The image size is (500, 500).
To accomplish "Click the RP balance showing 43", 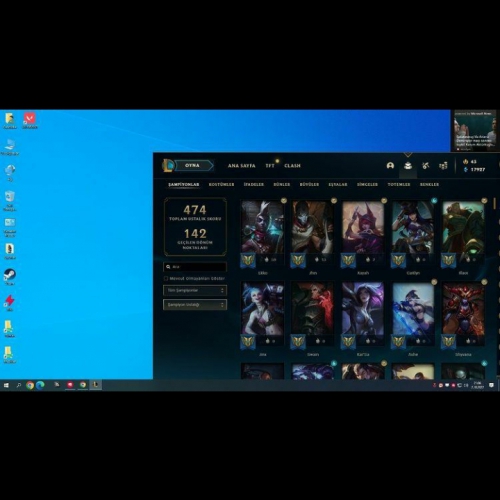I will pyautogui.click(x=470, y=162).
